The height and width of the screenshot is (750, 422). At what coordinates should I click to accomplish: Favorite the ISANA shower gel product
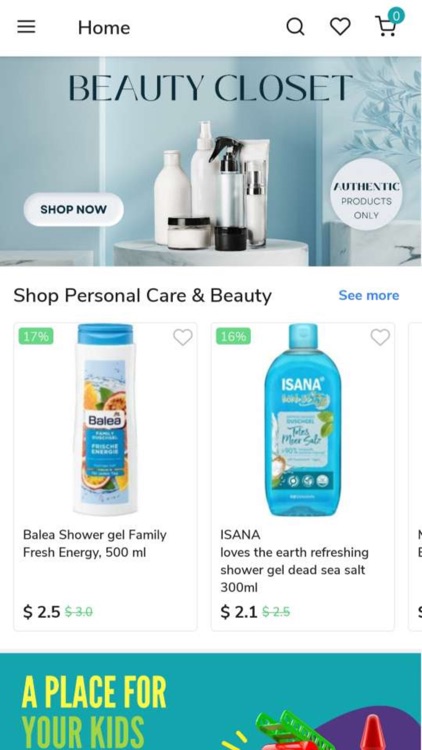coord(380,337)
